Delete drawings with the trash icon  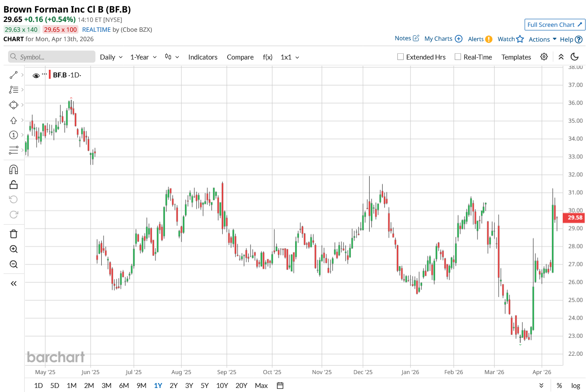tap(13, 234)
